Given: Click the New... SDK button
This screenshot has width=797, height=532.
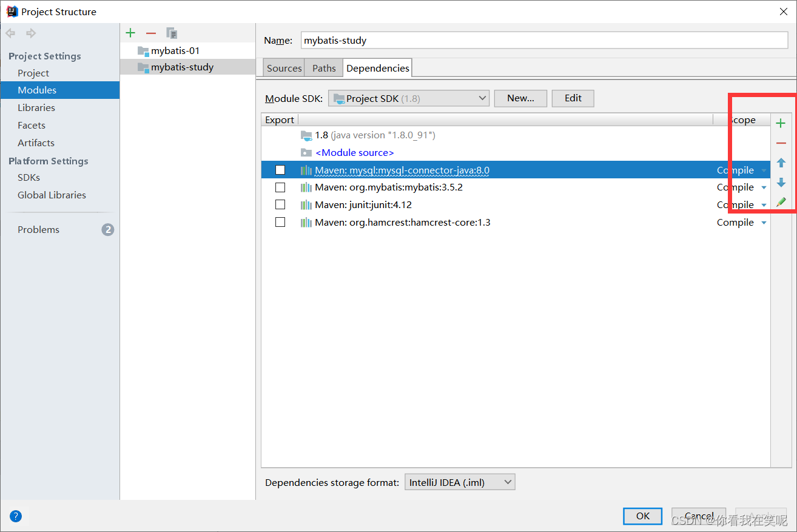Looking at the screenshot, I should coord(520,98).
